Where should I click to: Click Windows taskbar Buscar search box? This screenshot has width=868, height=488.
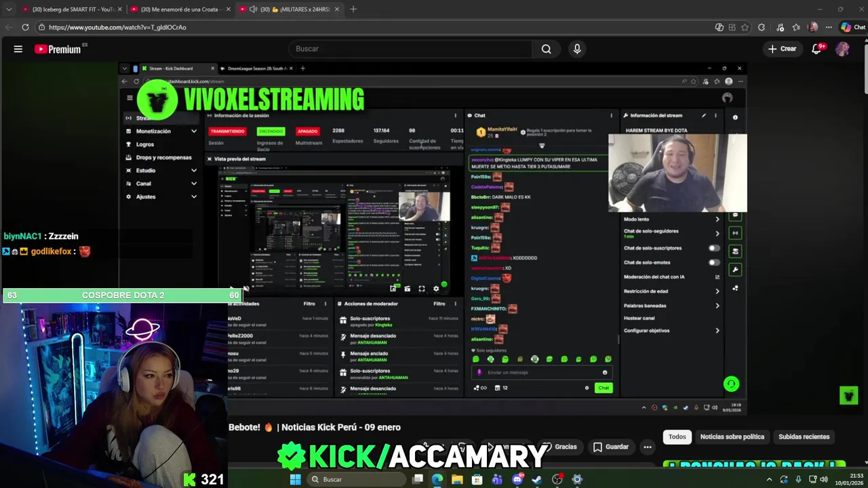[x=356, y=479]
